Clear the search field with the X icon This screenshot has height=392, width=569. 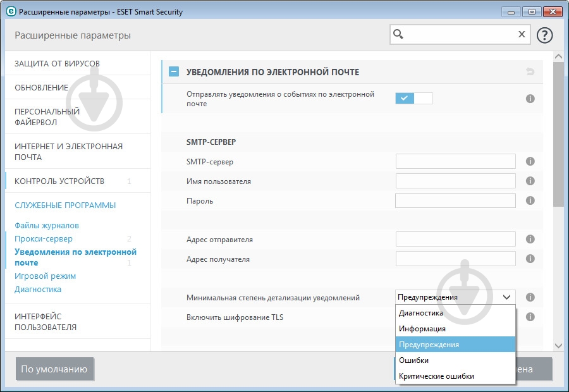click(x=521, y=35)
